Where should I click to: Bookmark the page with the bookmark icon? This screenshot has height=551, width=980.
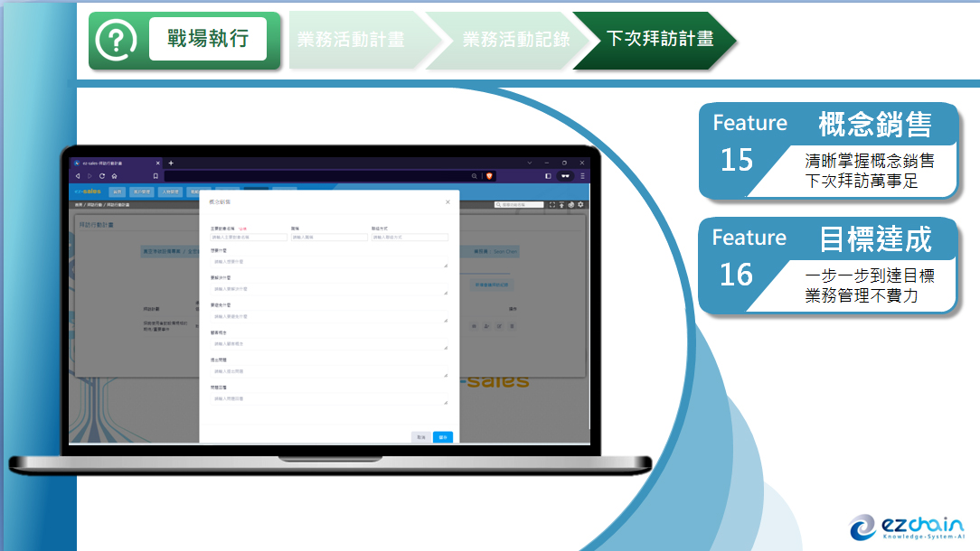pyautogui.click(x=155, y=176)
